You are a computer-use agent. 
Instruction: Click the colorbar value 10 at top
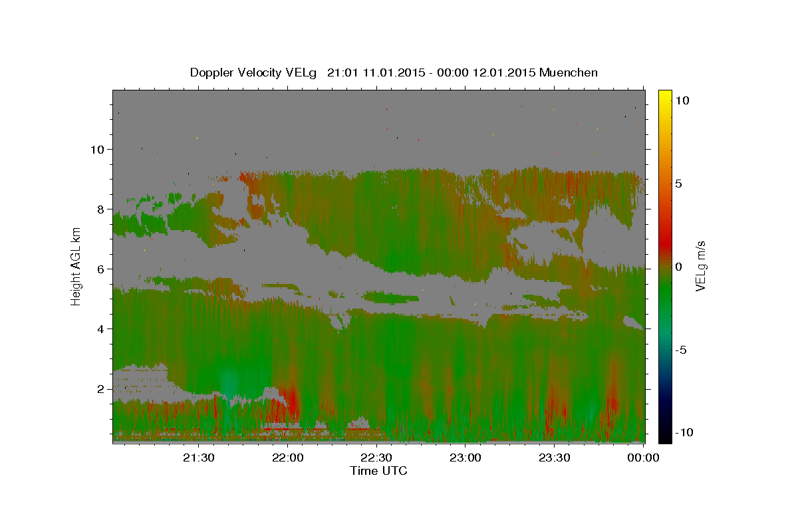pyautogui.click(x=682, y=100)
